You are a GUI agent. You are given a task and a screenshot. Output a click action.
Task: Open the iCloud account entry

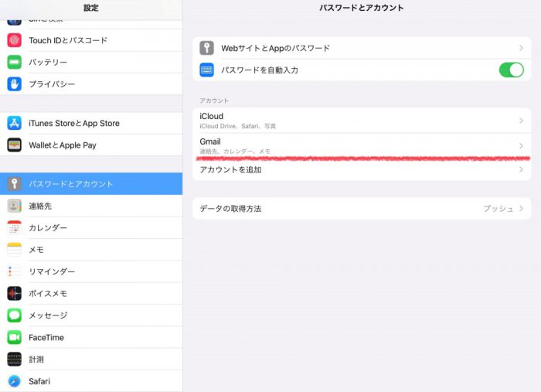point(362,121)
